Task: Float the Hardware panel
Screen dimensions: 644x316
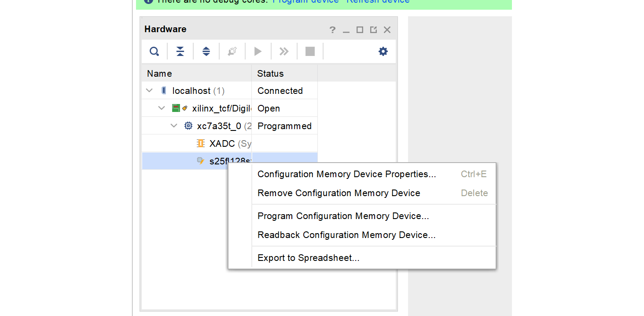Action: point(373,30)
